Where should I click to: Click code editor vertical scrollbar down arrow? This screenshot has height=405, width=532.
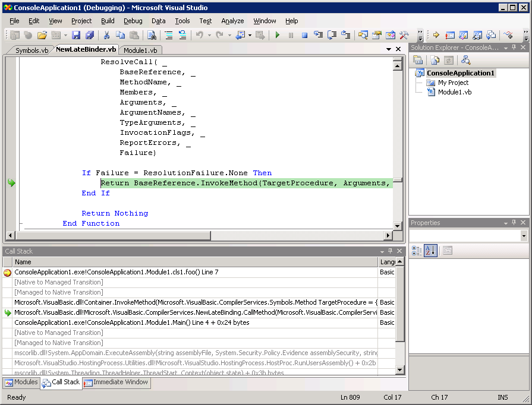click(397, 226)
